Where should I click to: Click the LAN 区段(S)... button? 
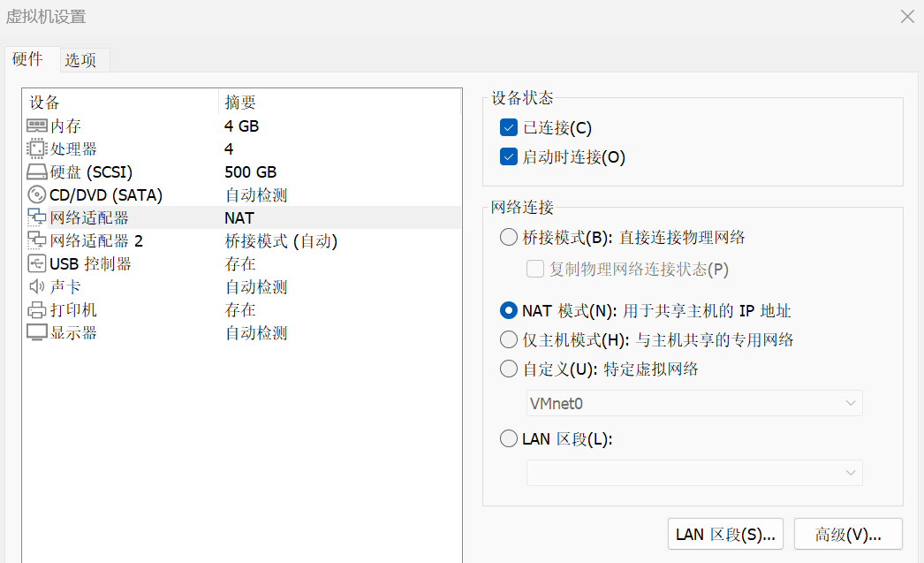725,534
